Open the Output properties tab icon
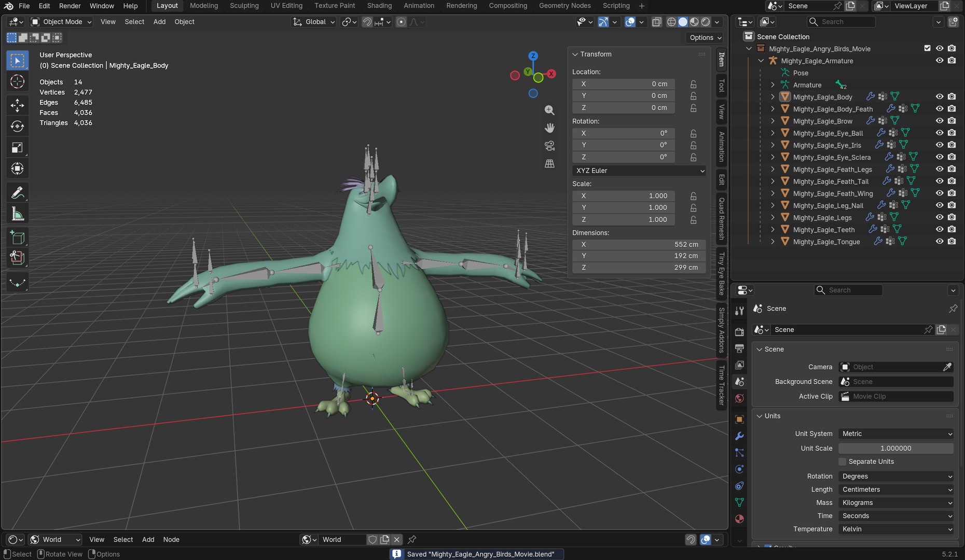This screenshot has height=560, width=965. 739,348
